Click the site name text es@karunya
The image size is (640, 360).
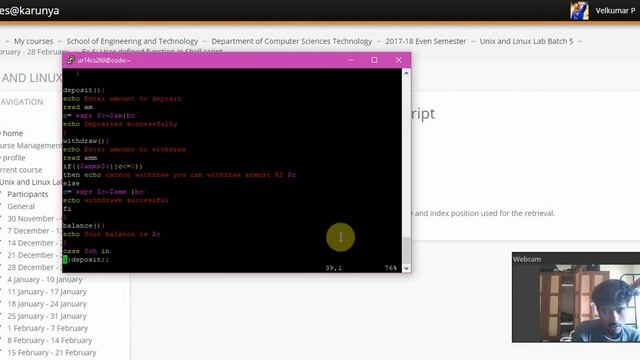29,11
